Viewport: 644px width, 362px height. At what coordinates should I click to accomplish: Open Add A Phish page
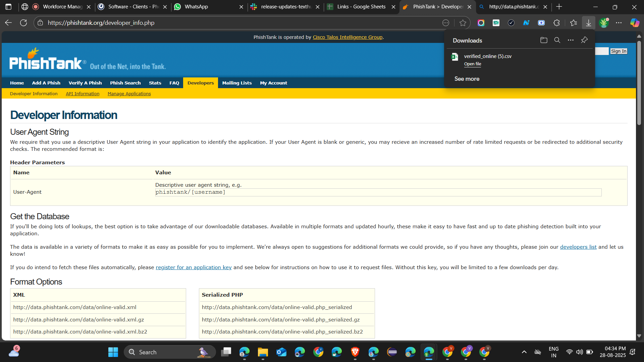[x=46, y=83]
